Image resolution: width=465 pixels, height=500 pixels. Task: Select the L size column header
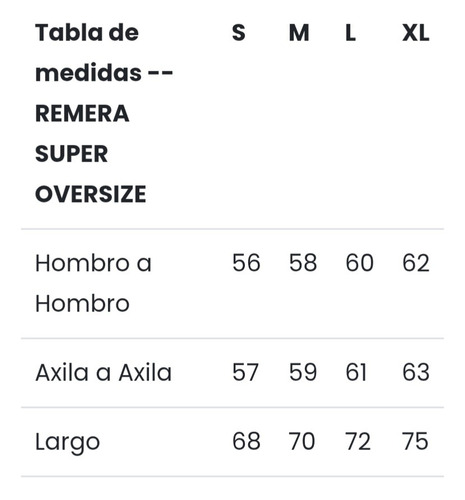(x=351, y=33)
